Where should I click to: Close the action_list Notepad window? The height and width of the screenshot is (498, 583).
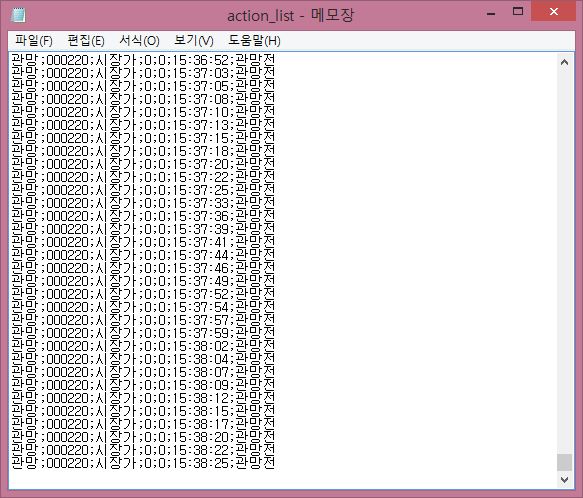[x=554, y=12]
